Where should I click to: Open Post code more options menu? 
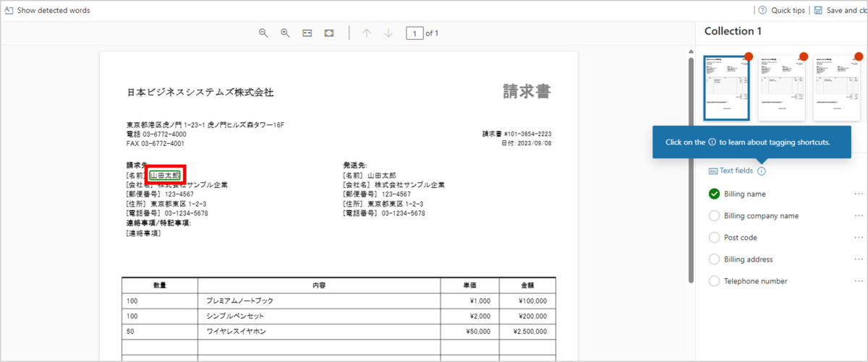pos(859,238)
